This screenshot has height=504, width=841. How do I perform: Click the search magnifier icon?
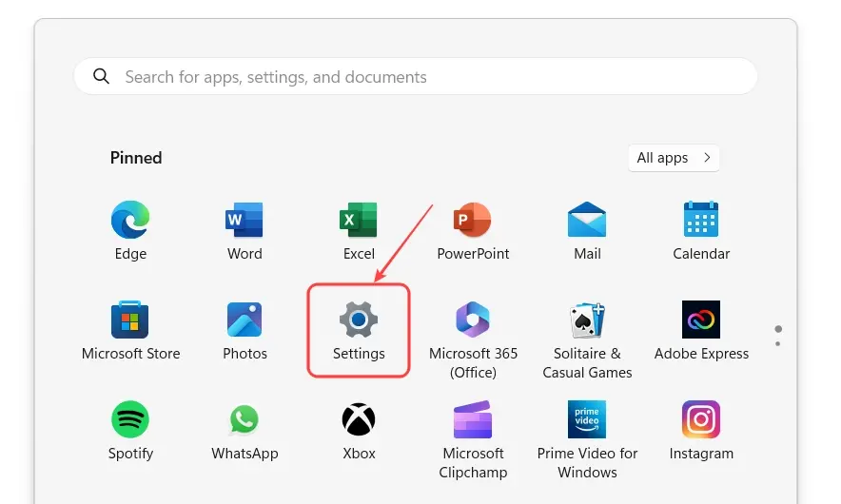pyautogui.click(x=101, y=76)
